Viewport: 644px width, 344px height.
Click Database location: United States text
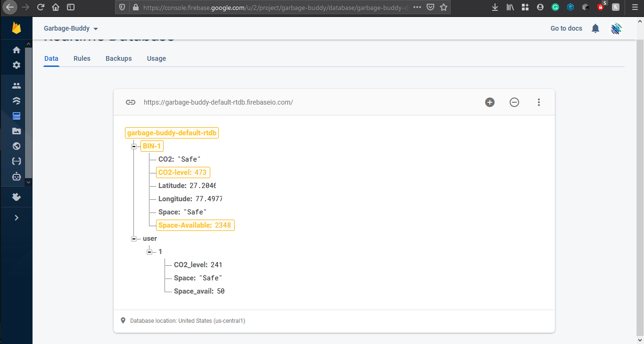(x=188, y=321)
